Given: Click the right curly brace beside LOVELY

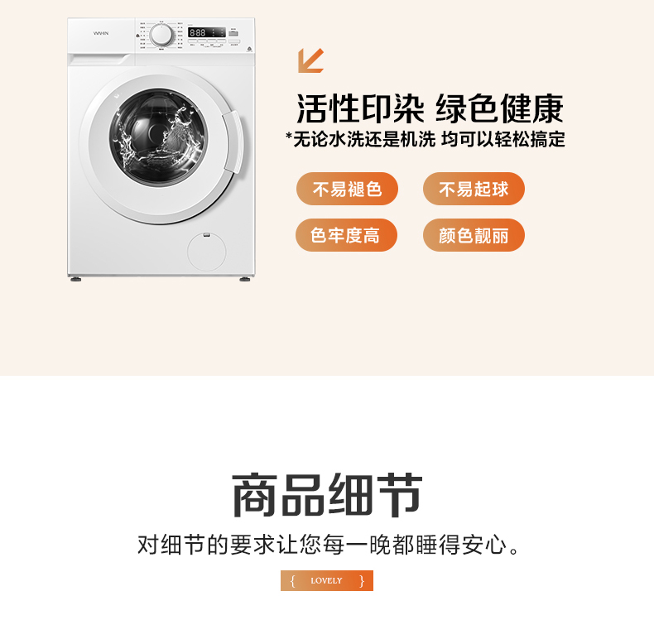Looking at the screenshot, I should 362,580.
